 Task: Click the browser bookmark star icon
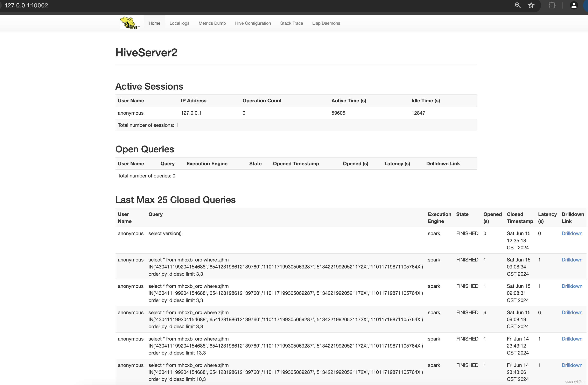tap(531, 5)
